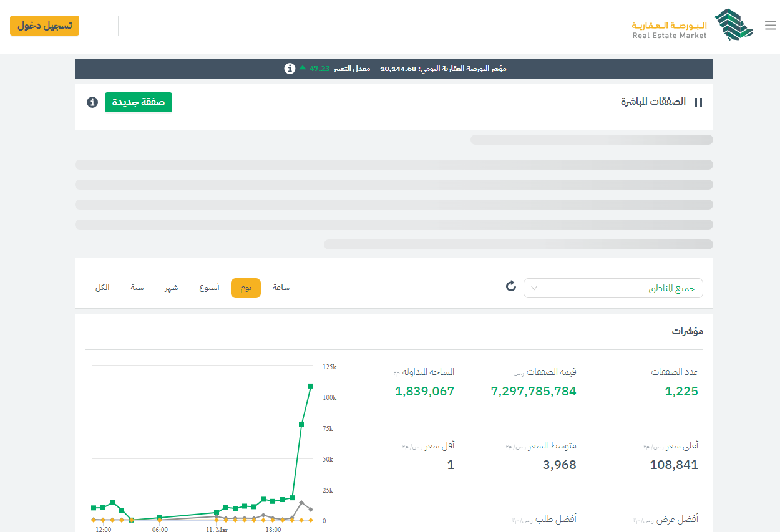Click the green صفقة جديدة button
The image size is (780, 532).
pos(139,102)
